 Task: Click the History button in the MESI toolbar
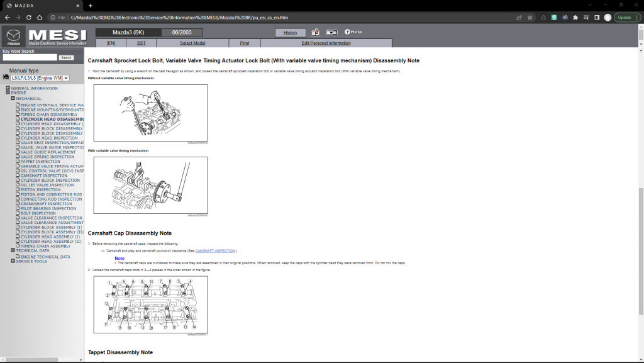[291, 32]
